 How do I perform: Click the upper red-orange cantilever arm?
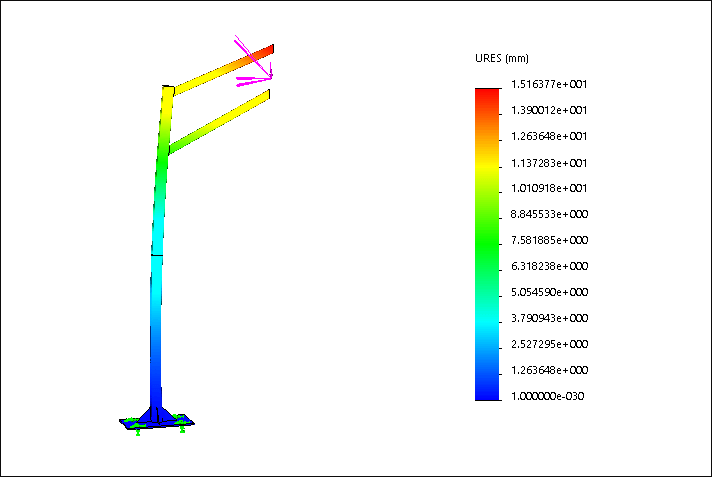click(222, 70)
